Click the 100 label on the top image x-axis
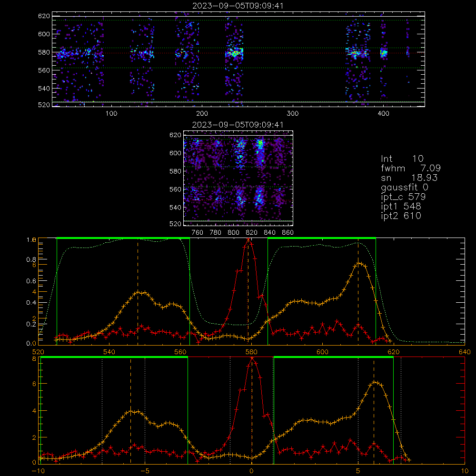This screenshot has height=476, width=476. point(111,114)
